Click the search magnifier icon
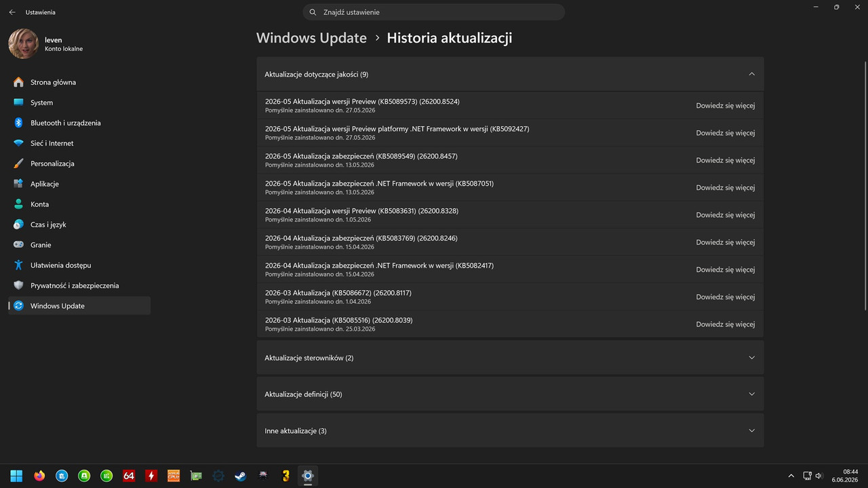 coord(313,12)
